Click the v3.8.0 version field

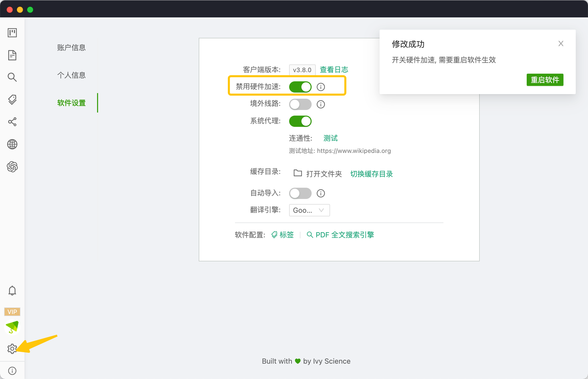pos(302,70)
